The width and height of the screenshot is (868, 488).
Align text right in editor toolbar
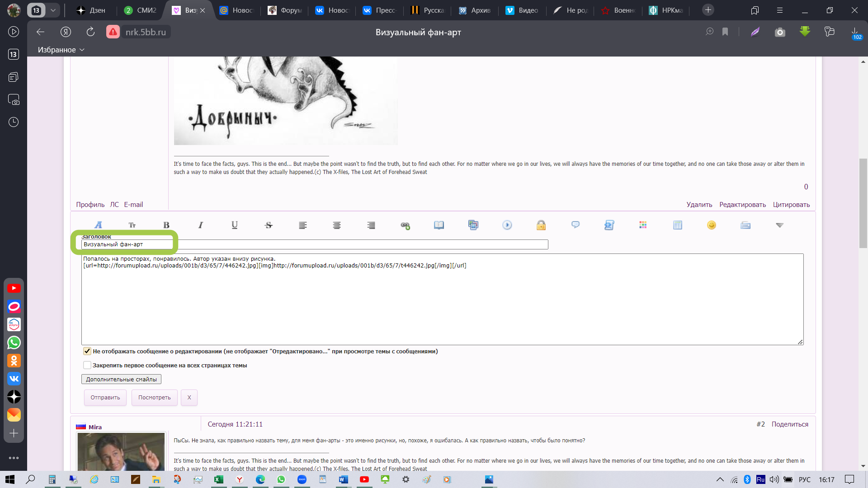pyautogui.click(x=371, y=225)
